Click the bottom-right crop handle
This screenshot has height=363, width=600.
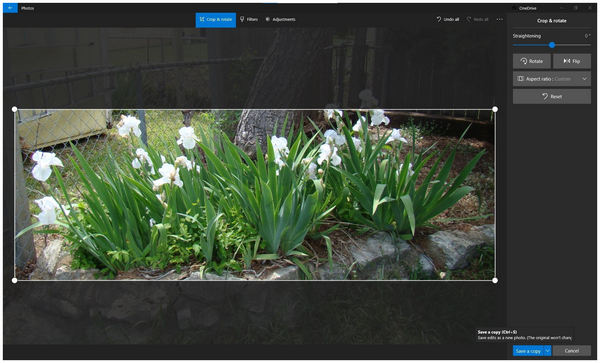[495, 280]
